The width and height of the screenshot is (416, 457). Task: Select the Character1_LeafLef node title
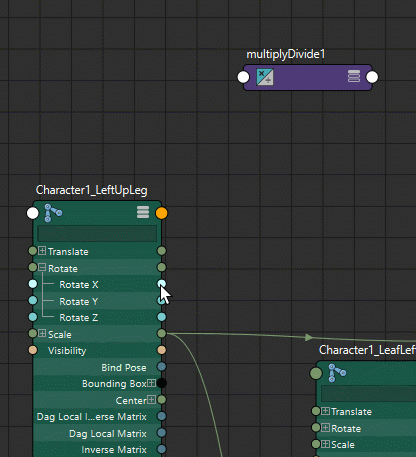(x=367, y=350)
